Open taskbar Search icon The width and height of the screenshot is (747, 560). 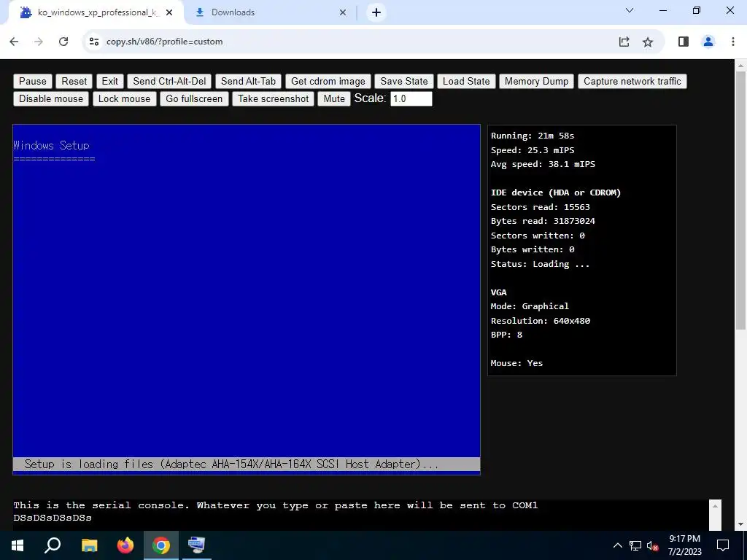[53, 545]
